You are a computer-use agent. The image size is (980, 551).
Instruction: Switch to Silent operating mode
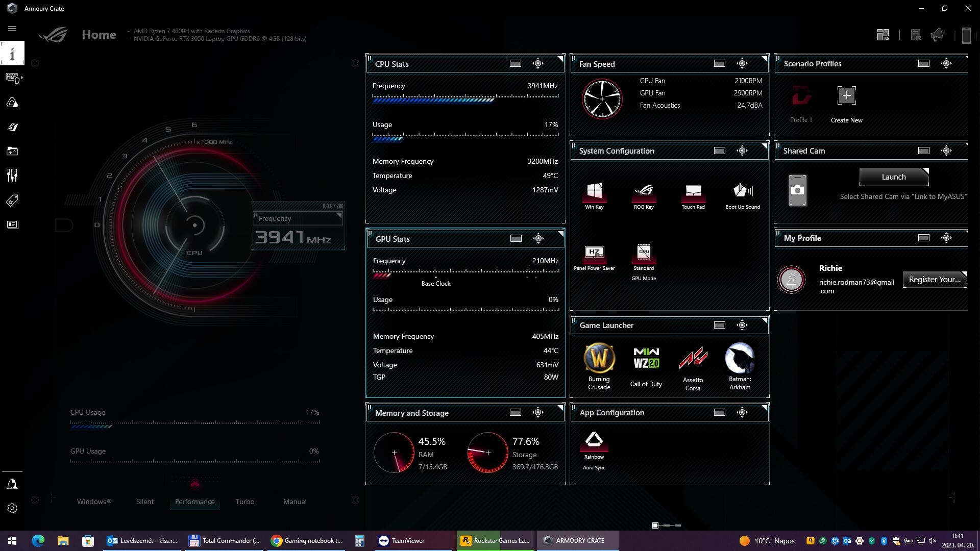pos(144,502)
